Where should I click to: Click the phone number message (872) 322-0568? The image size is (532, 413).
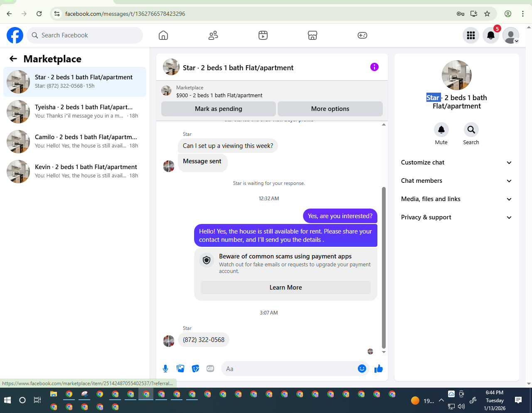click(x=204, y=340)
